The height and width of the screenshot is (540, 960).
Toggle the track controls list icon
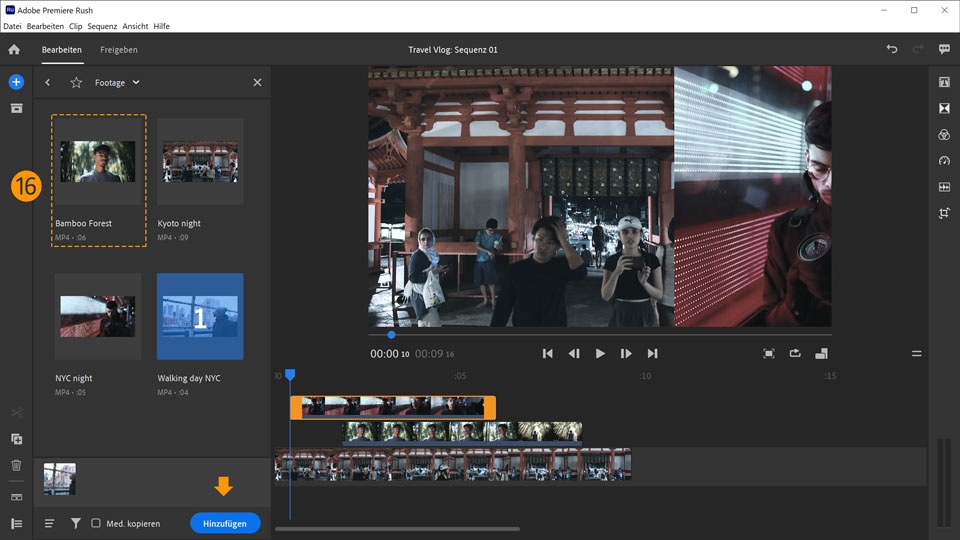pyautogui.click(x=17, y=523)
